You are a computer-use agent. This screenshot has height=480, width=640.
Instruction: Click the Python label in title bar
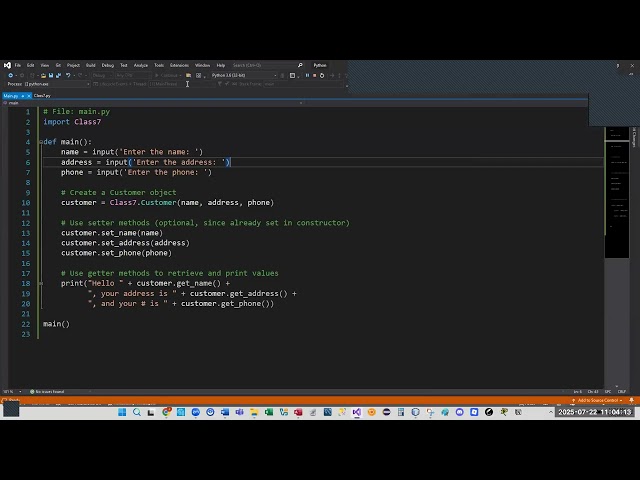tap(320, 65)
